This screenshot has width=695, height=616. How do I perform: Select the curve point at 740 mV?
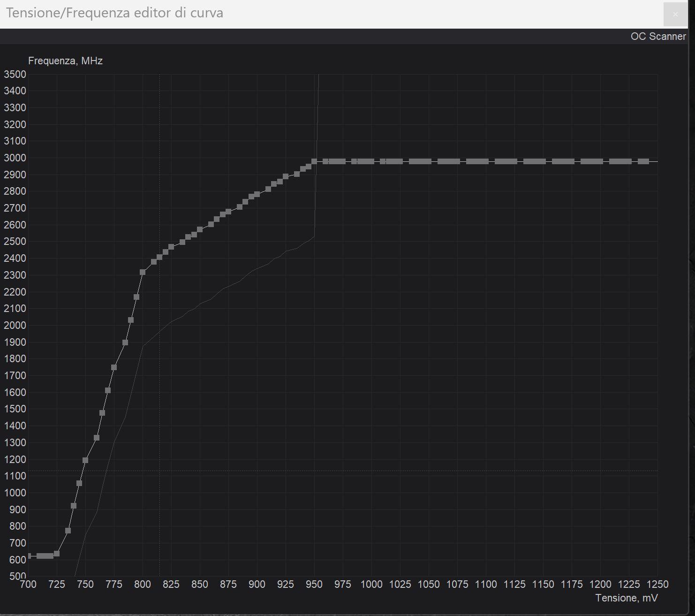[x=74, y=506]
